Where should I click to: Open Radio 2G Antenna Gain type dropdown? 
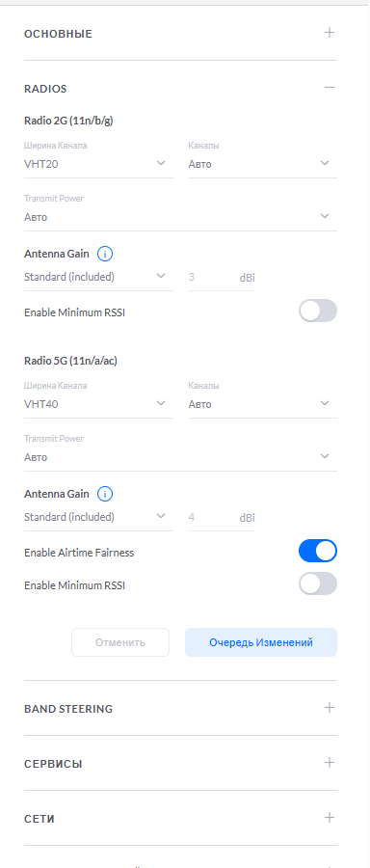click(98, 277)
